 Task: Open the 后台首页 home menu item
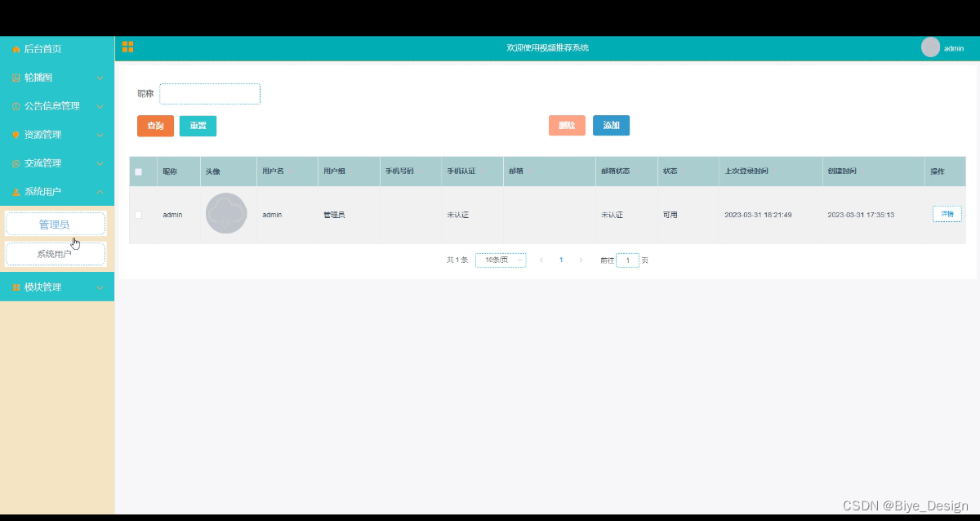coord(57,49)
